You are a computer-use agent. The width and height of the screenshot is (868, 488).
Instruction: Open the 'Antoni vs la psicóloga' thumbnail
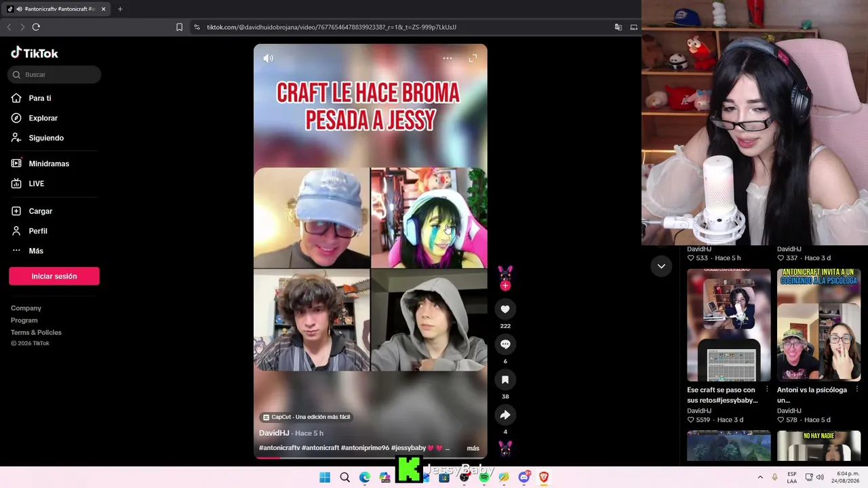click(x=819, y=325)
